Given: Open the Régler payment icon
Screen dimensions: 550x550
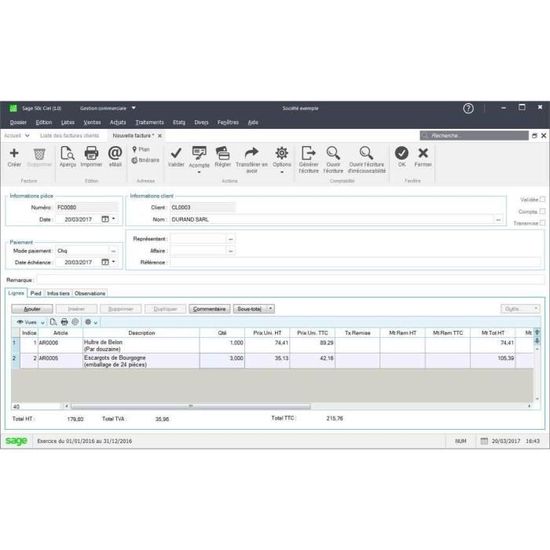Looking at the screenshot, I should pyautogui.click(x=222, y=153).
